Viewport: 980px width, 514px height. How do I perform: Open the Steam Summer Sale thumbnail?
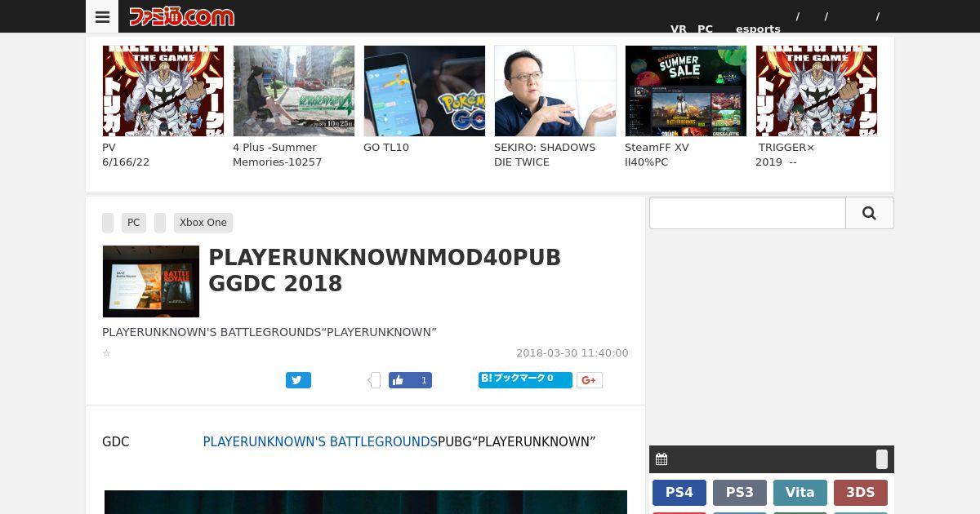pyautogui.click(x=686, y=91)
